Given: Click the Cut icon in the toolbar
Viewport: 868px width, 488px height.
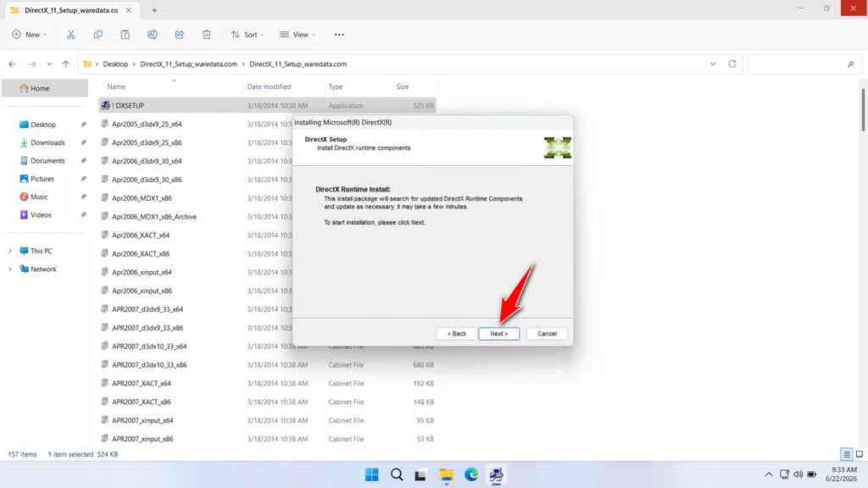Looking at the screenshot, I should coord(71,34).
